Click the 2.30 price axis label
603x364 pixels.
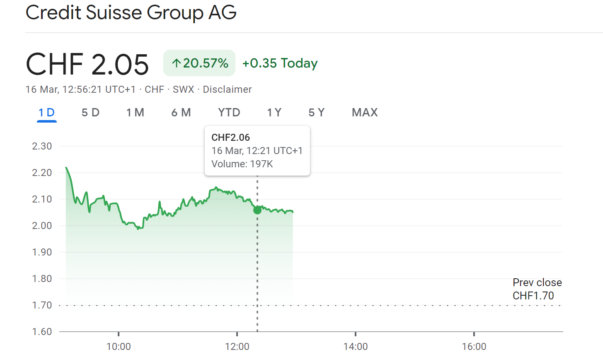pos(42,146)
